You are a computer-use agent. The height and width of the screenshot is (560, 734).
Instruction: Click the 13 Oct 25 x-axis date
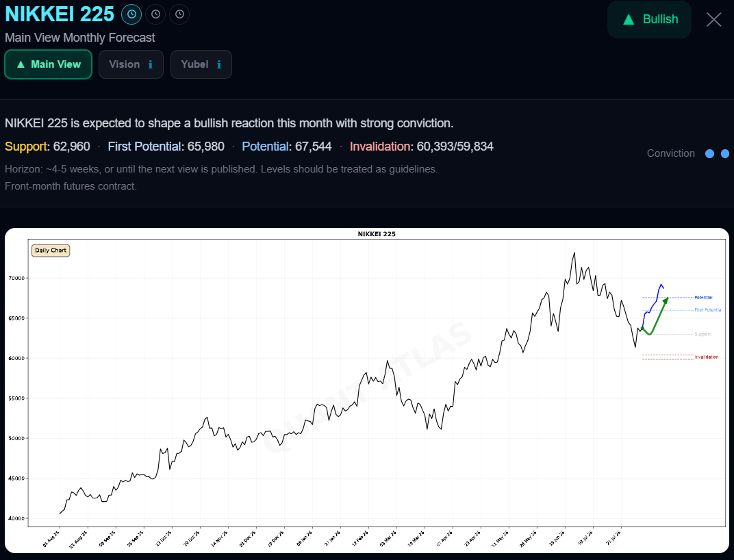(x=164, y=539)
